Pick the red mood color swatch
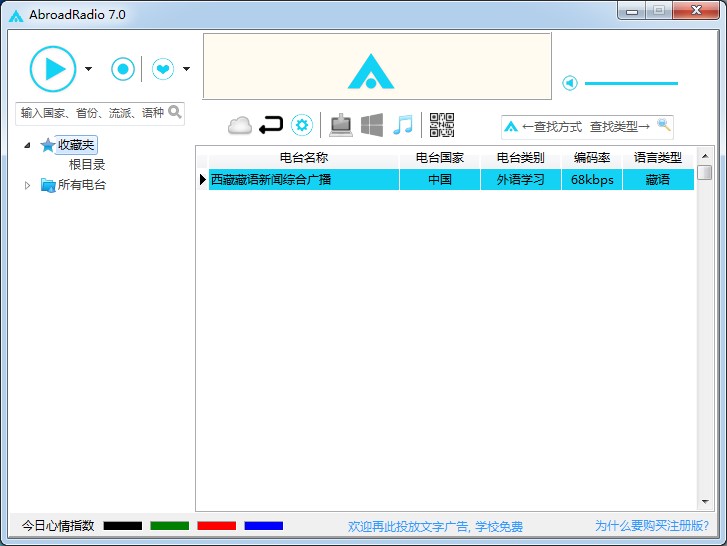Viewport: 727px width, 546px height. [217, 526]
